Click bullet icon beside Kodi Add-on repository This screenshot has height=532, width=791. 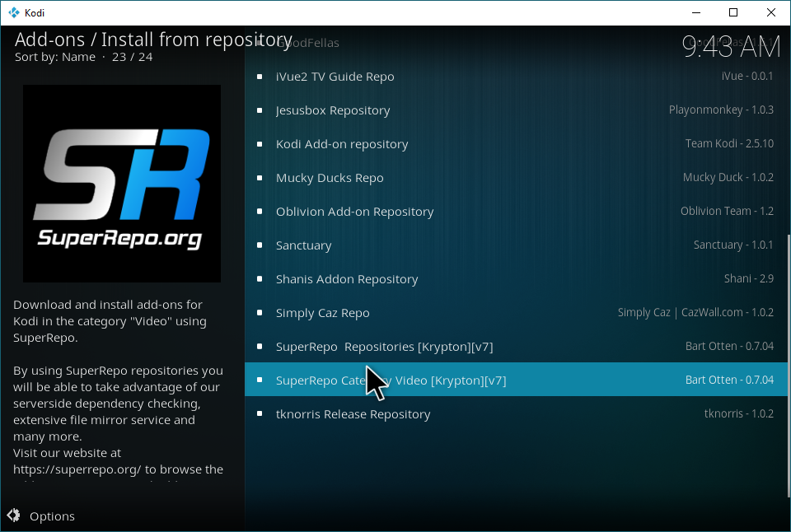click(x=260, y=144)
